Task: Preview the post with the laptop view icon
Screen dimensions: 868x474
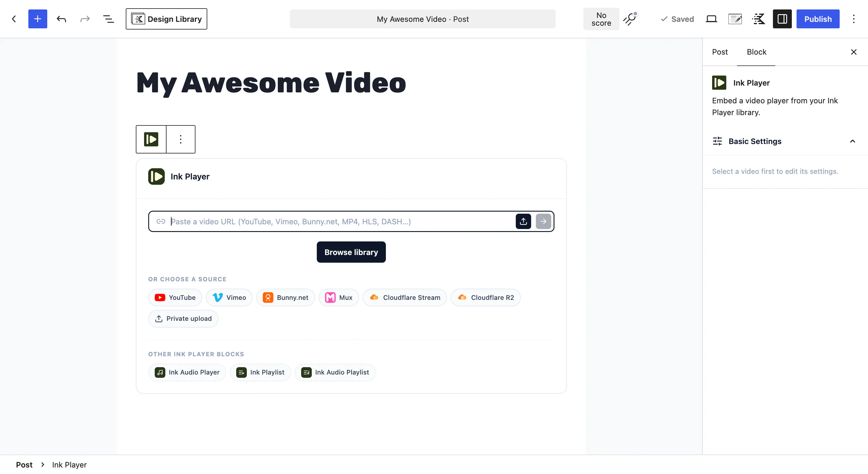Action: click(x=711, y=19)
